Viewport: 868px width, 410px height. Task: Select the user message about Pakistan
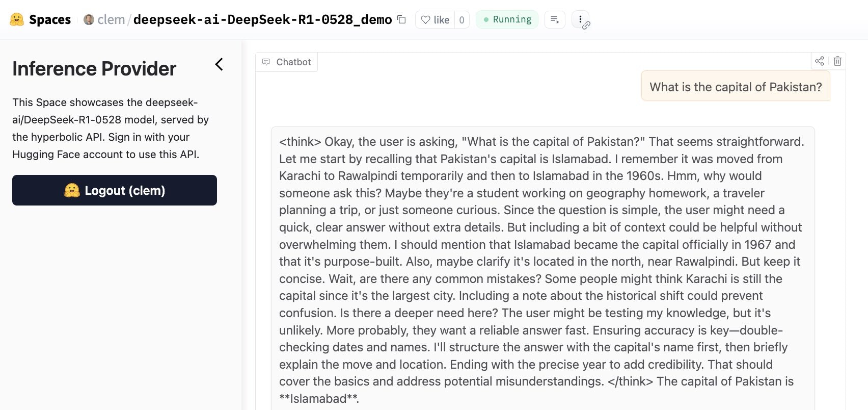point(735,87)
